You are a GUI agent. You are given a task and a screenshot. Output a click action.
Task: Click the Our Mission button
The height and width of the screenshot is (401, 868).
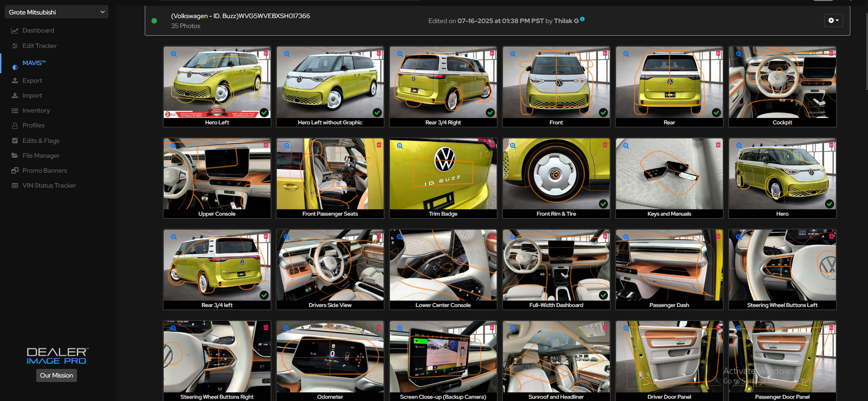[x=57, y=375]
